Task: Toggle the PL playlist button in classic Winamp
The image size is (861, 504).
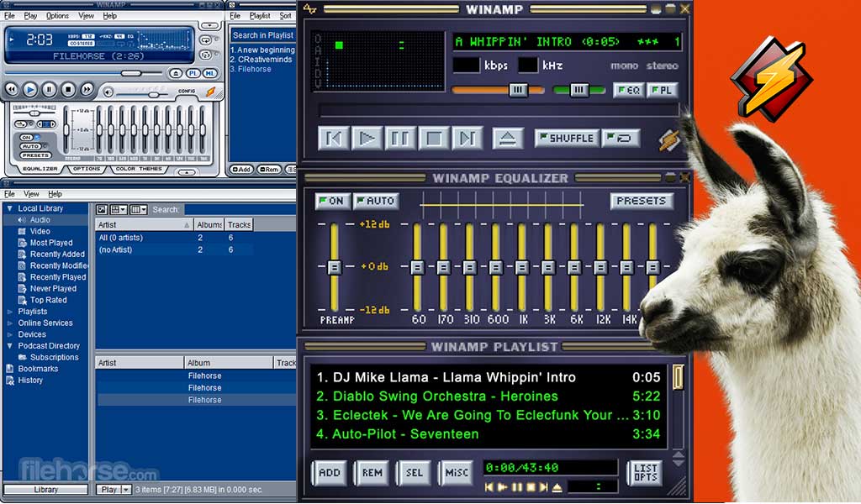Action: [x=662, y=91]
